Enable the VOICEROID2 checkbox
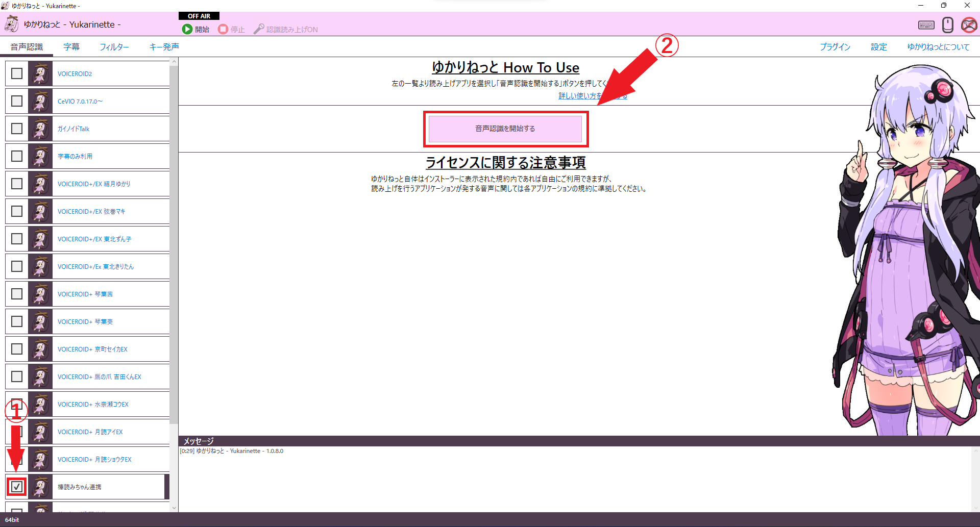This screenshot has height=527, width=980. tap(17, 73)
